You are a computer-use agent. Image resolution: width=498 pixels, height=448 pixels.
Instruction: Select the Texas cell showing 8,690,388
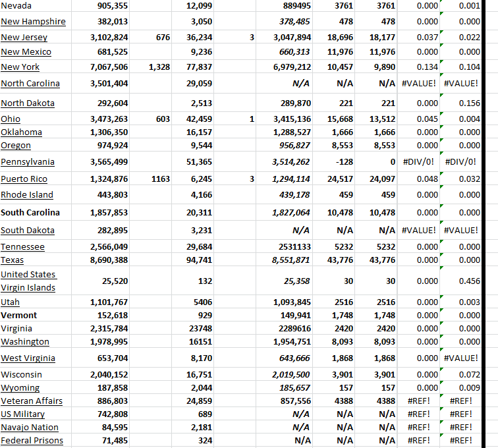[x=109, y=260]
